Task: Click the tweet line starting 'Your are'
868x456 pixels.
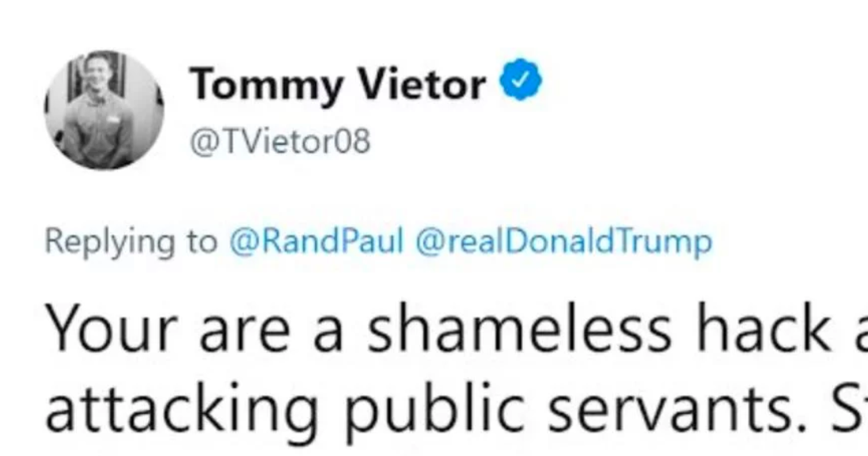Action: coord(456,329)
